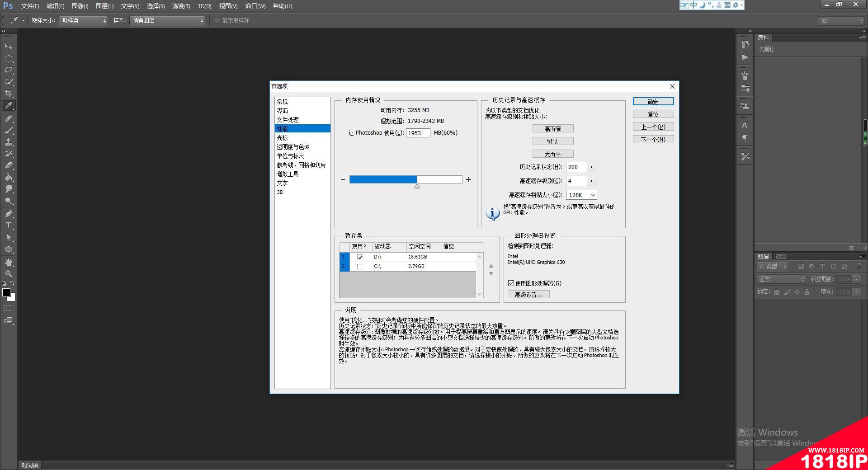Image resolution: width=868 pixels, height=470 pixels.
Task: Toggle lock all in Layers panel
Action: tap(807, 292)
